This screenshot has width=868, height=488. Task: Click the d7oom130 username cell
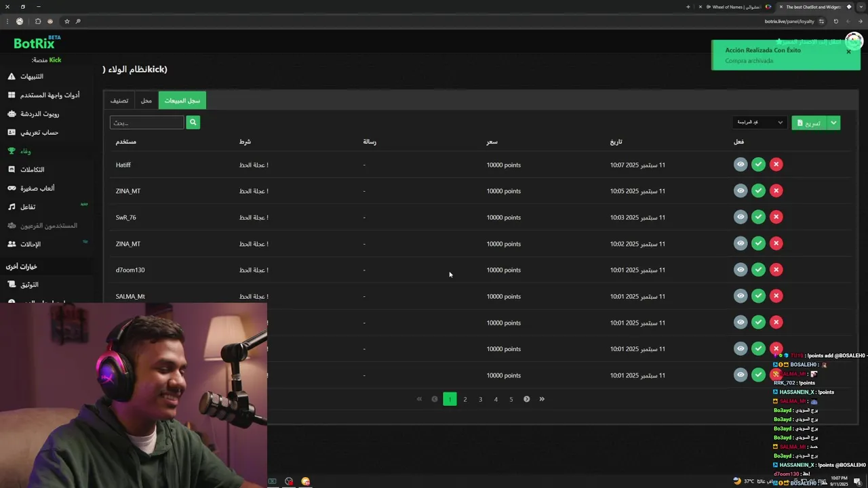pos(130,270)
